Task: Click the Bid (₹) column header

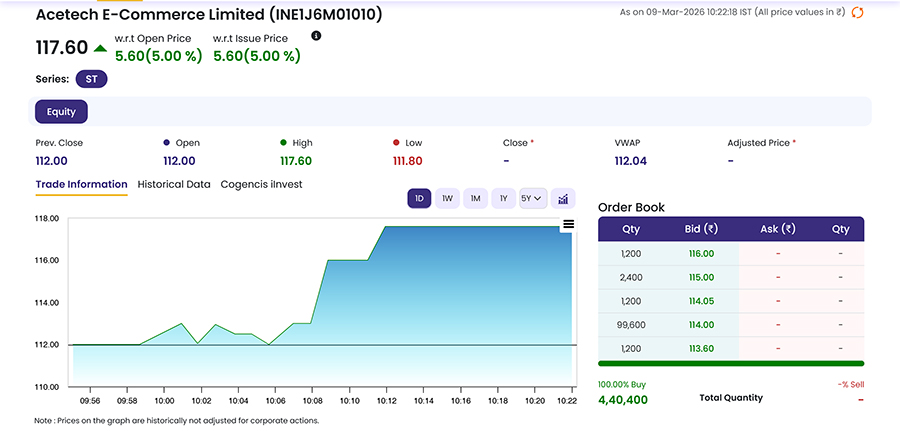Action: tap(703, 229)
